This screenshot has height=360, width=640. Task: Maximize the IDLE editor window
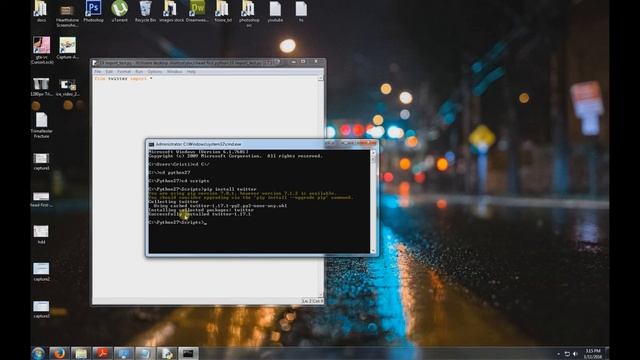(303, 62)
